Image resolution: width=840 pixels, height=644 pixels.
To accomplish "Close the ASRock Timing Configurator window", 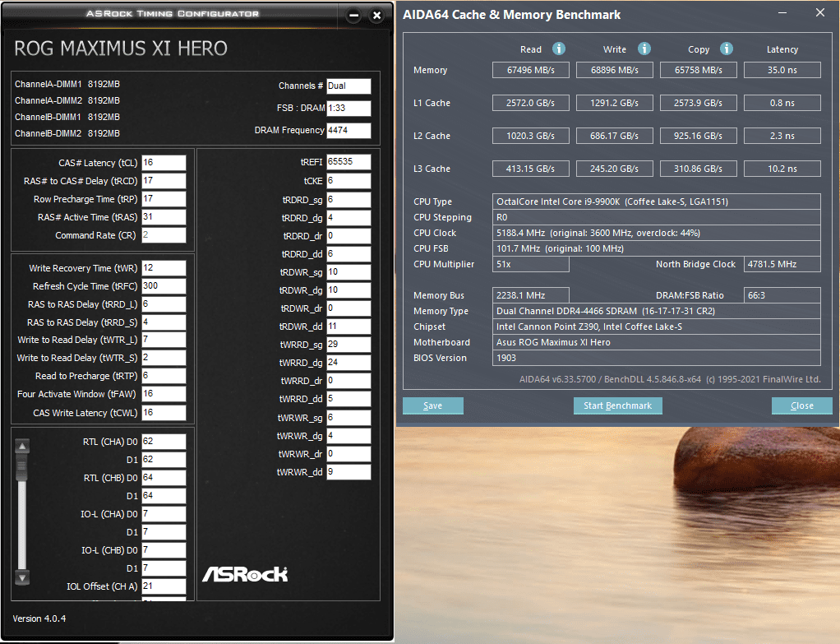I will pos(376,16).
